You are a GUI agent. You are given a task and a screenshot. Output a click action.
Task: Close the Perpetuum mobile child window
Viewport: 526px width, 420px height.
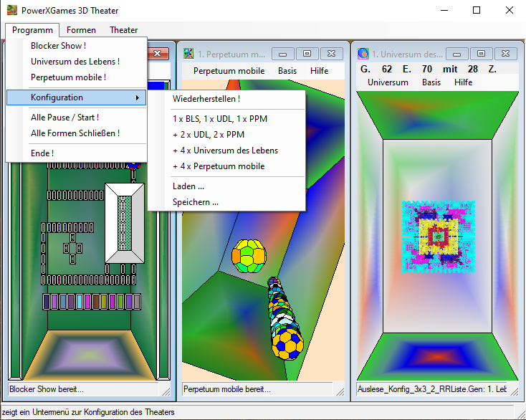click(x=331, y=54)
